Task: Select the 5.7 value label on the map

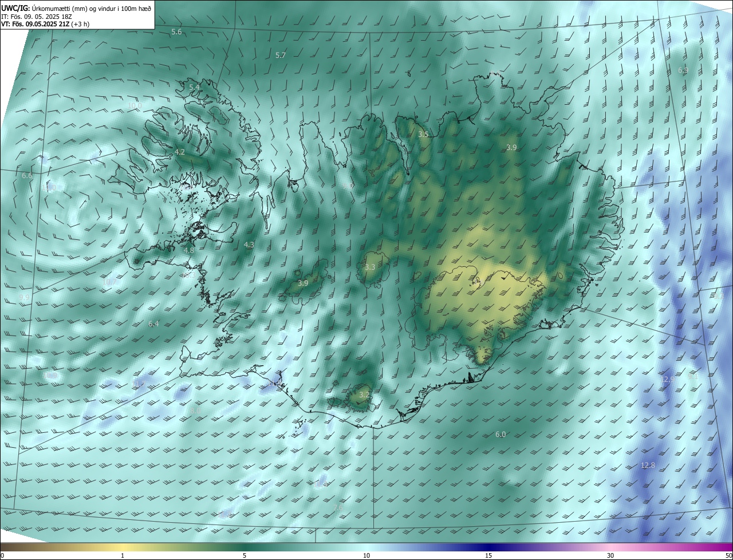Action: (x=281, y=56)
